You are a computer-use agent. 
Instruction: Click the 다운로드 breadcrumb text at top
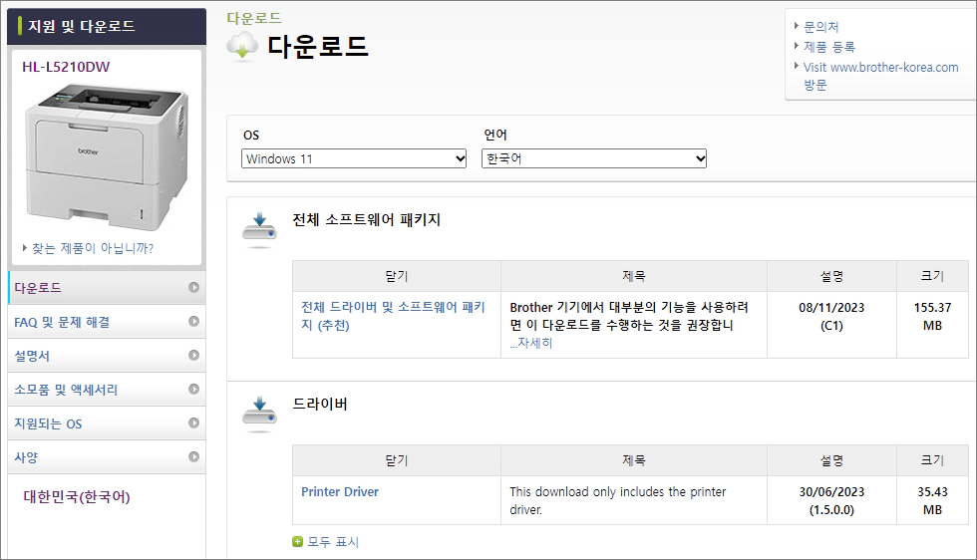click(x=253, y=18)
